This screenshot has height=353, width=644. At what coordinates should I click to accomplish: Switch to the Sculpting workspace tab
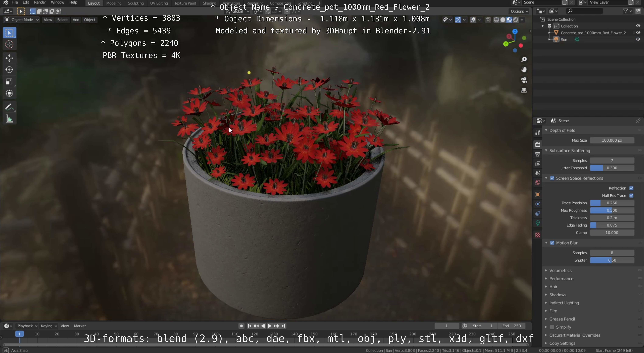point(136,3)
